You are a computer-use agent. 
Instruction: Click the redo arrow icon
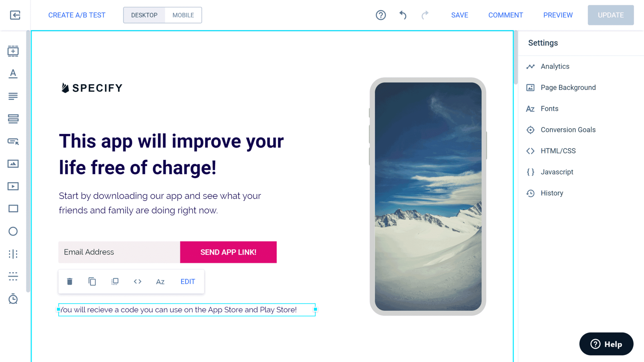424,15
